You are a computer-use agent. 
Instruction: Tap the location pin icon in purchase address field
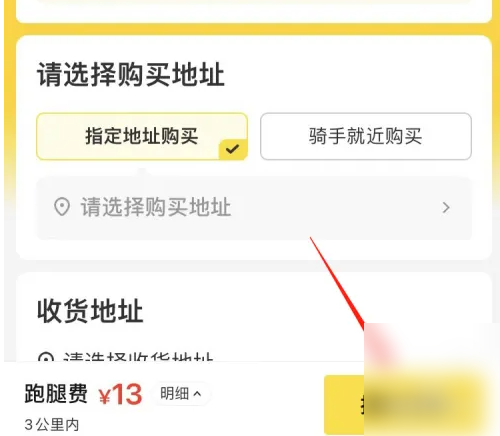62,207
